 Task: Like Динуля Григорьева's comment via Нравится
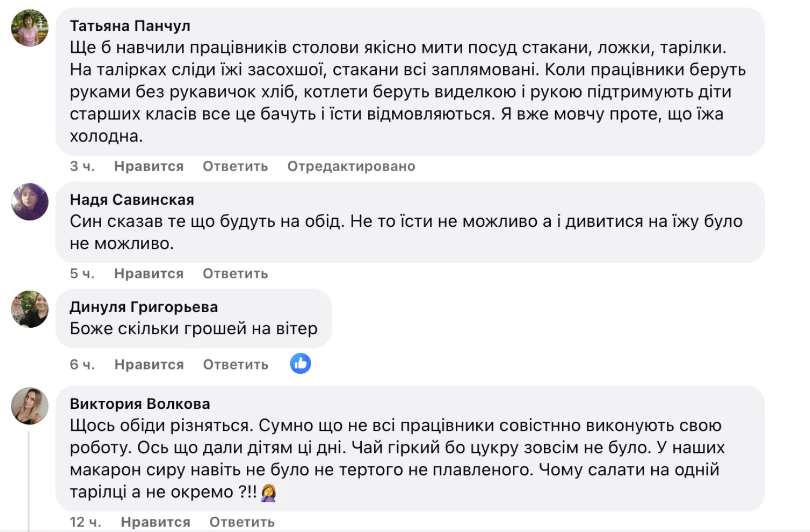click(149, 365)
